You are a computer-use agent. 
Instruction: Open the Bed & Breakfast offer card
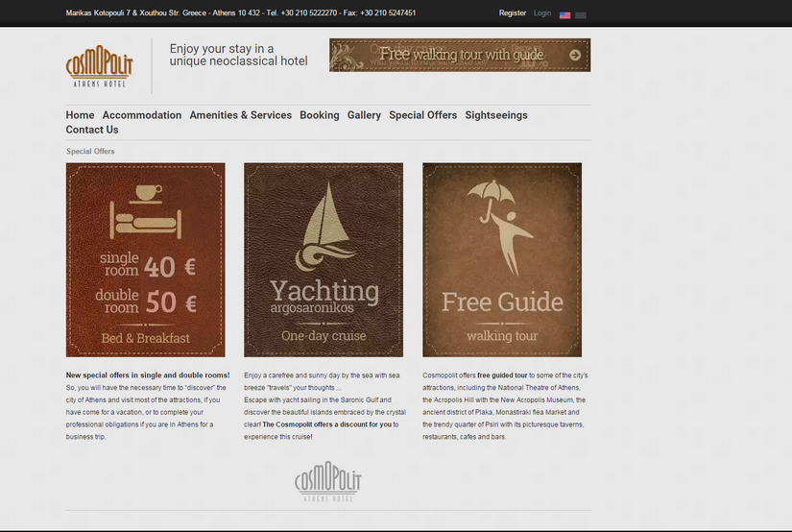[146, 259]
